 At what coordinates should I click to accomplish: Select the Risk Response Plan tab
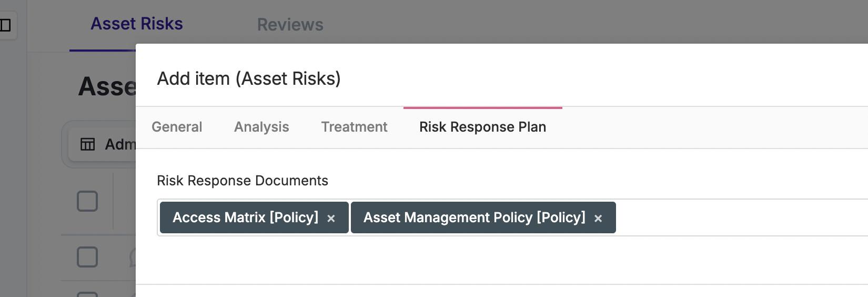coord(482,127)
